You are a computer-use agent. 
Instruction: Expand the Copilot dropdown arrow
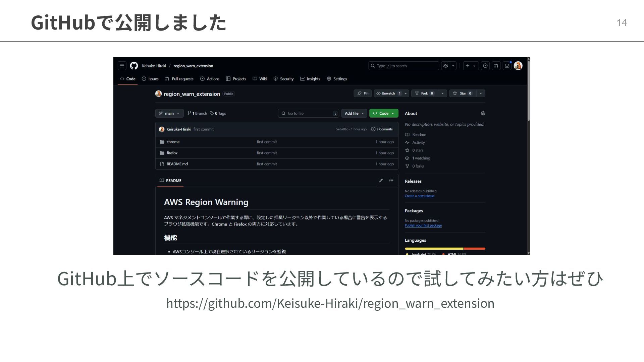[453, 66]
